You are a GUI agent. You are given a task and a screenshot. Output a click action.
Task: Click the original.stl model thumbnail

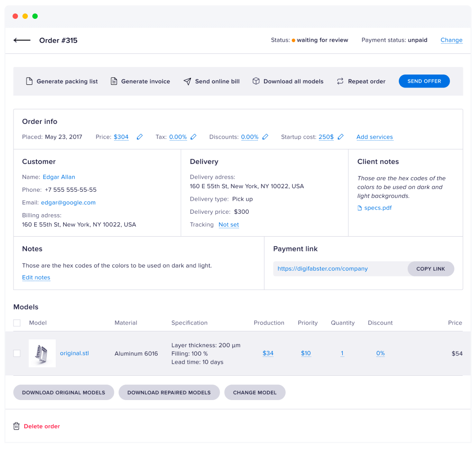[x=42, y=353]
